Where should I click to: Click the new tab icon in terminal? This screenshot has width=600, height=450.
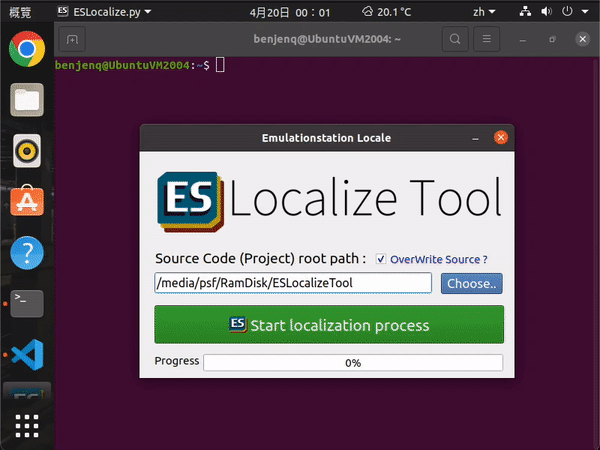click(x=72, y=39)
